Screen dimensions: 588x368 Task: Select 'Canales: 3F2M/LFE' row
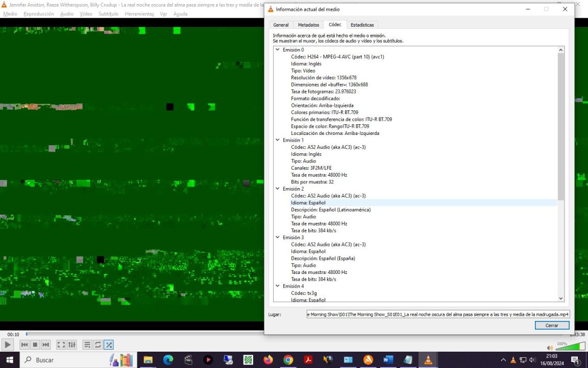[311, 168]
